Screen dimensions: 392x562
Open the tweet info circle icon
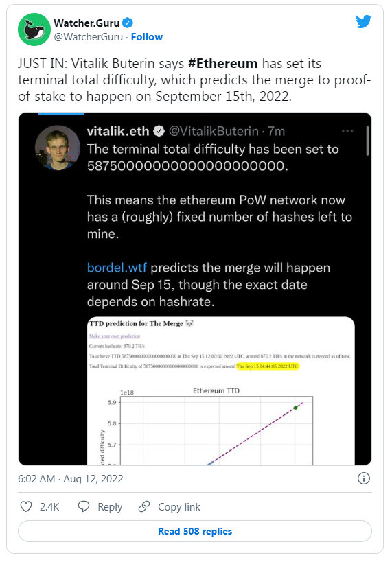[x=364, y=478]
